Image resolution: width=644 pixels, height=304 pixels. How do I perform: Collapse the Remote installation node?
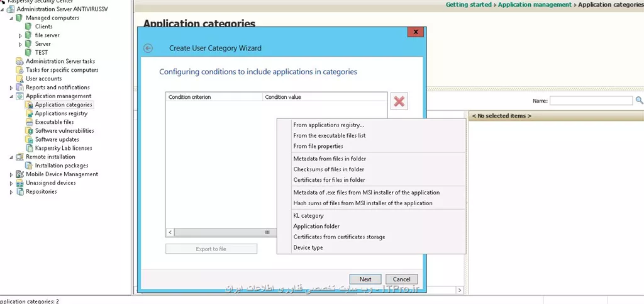[11, 157]
